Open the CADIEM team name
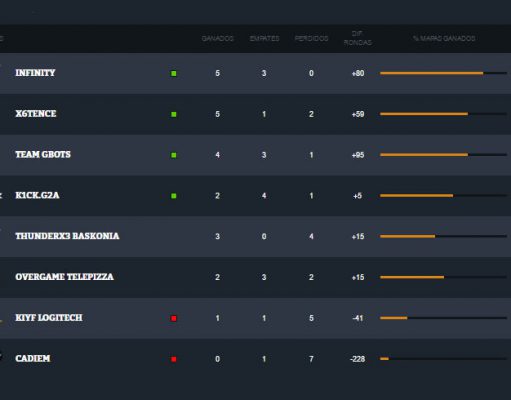Image resolution: width=511 pixels, height=400 pixels. tap(33, 358)
